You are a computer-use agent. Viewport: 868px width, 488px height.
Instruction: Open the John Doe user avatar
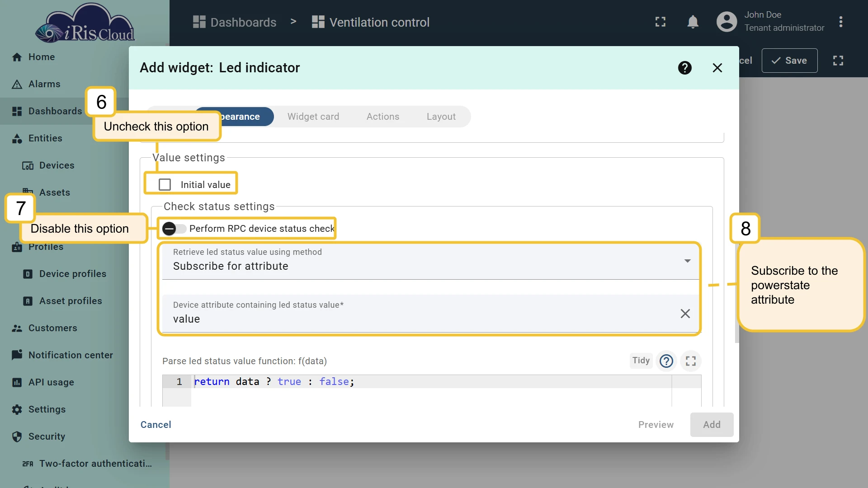[727, 22]
